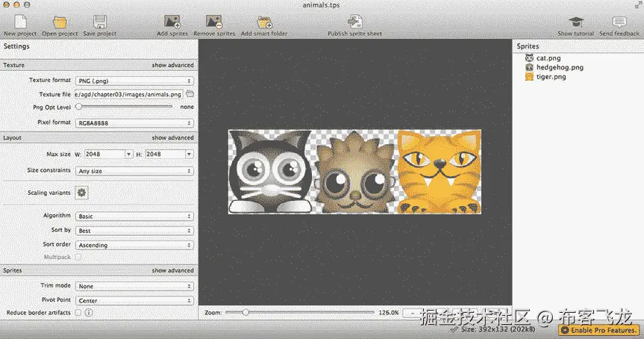Select cat.png in the Sprites list
644x339 pixels.
548,58
